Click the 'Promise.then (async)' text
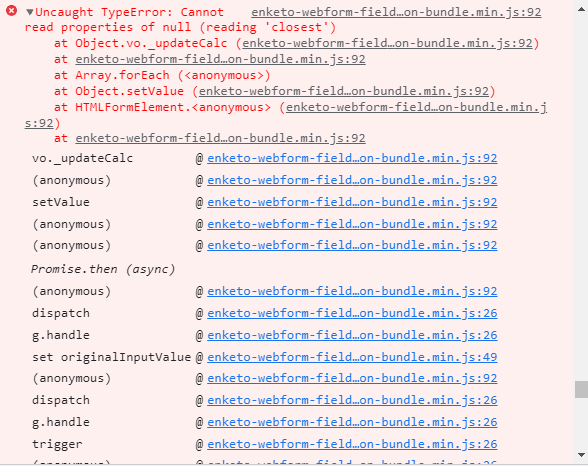 [x=103, y=269]
